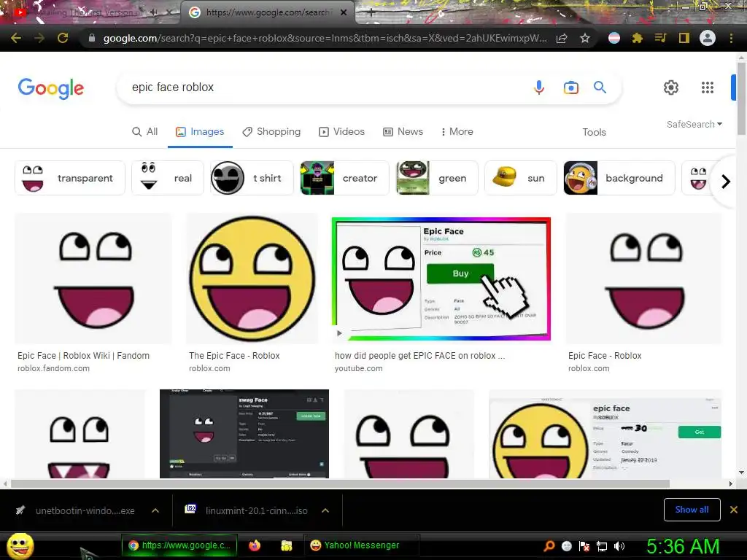This screenshot has height=560, width=747.
Task: Open the volume speaker tray icon
Action: 619,546
